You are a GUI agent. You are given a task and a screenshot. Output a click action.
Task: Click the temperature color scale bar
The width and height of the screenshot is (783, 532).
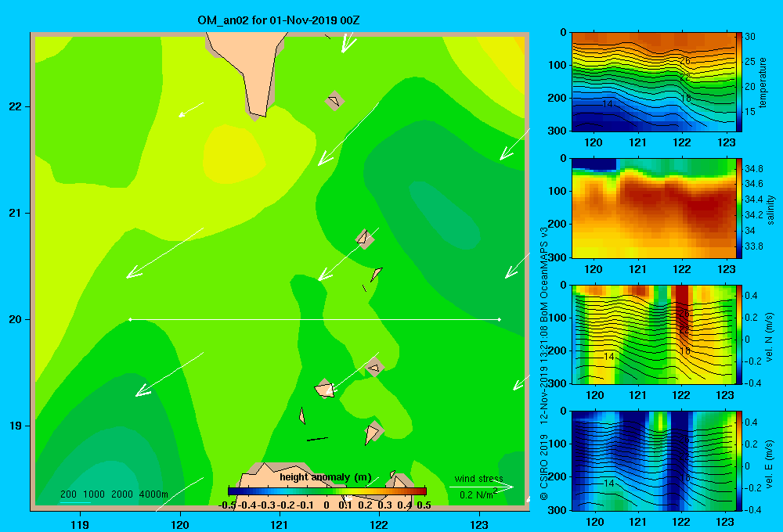(x=738, y=82)
